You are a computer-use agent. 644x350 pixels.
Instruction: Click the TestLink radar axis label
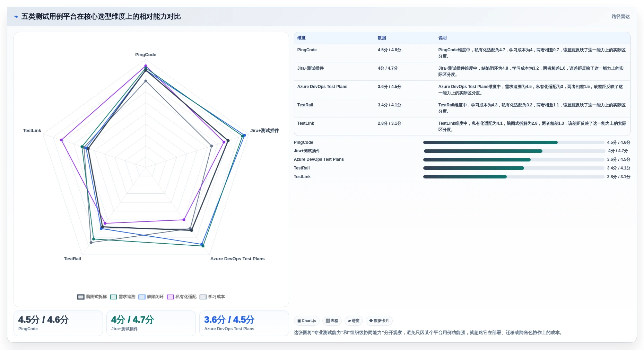(32, 131)
